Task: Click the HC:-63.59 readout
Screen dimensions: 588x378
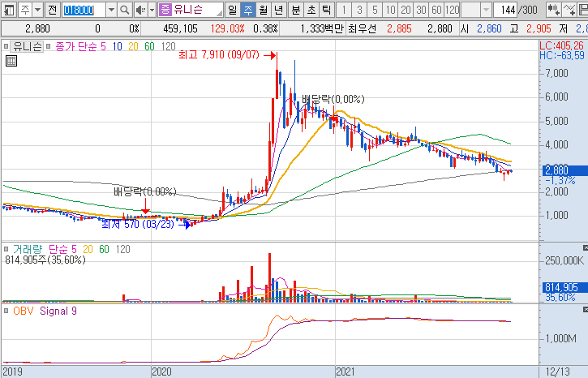Action: point(562,55)
